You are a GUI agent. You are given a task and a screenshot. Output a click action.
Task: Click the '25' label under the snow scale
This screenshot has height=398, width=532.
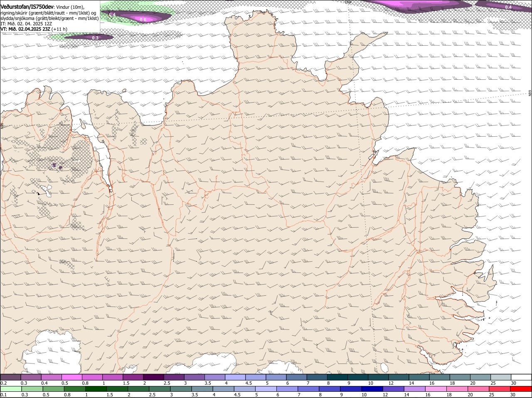(x=493, y=383)
